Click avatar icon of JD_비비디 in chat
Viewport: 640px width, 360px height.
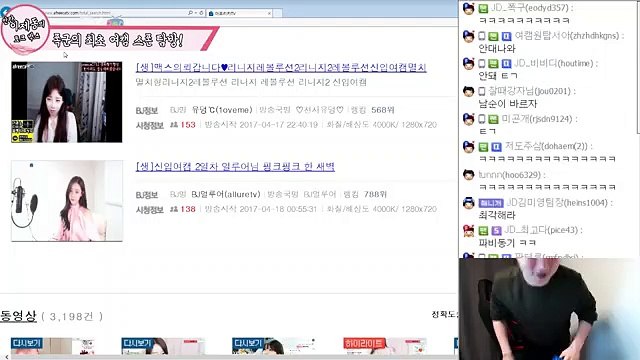(x=469, y=64)
